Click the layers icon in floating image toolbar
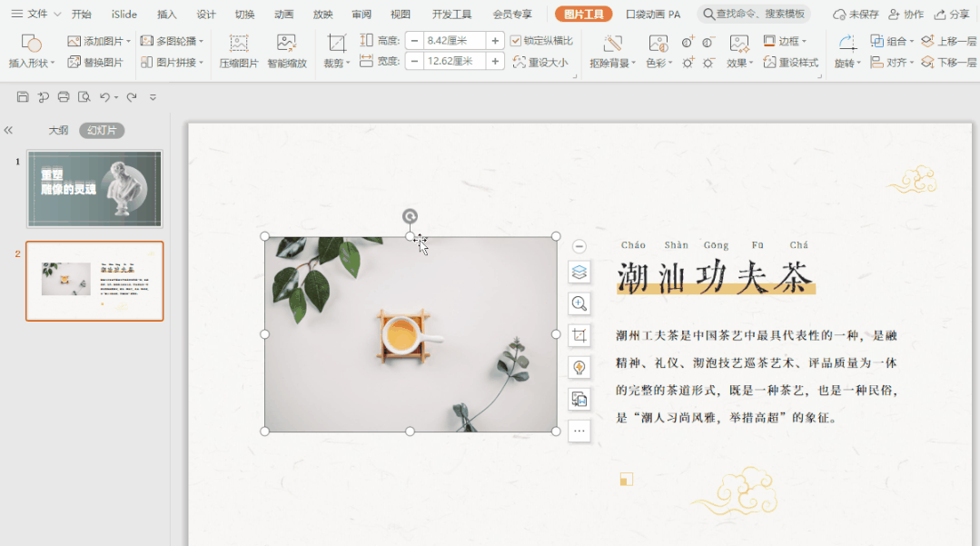 [x=579, y=272]
